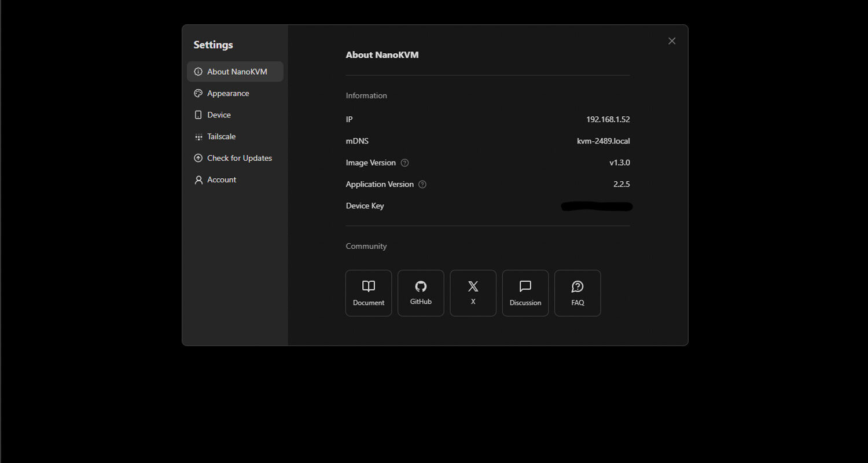The width and height of the screenshot is (868, 463).
Task: Click the Application Version label
Action: point(380,184)
